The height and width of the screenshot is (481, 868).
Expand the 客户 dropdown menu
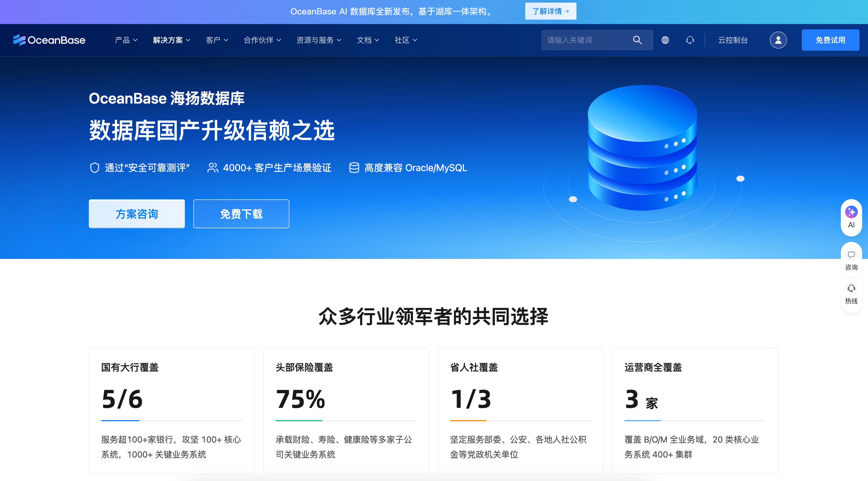[x=217, y=40]
